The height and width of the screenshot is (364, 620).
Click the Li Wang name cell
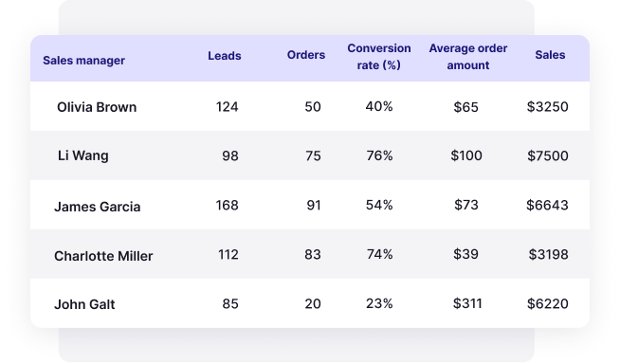(x=83, y=155)
